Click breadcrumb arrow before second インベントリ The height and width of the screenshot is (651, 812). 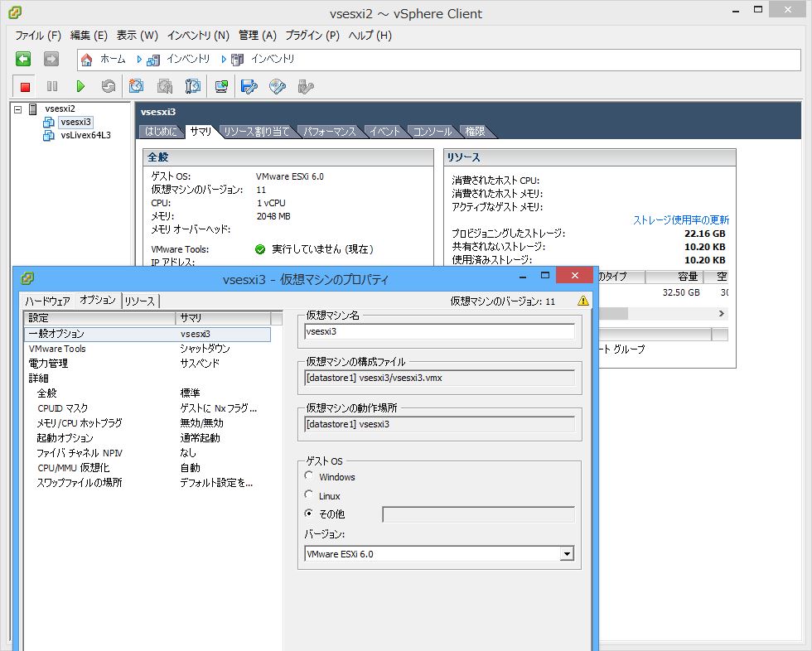[x=223, y=60]
